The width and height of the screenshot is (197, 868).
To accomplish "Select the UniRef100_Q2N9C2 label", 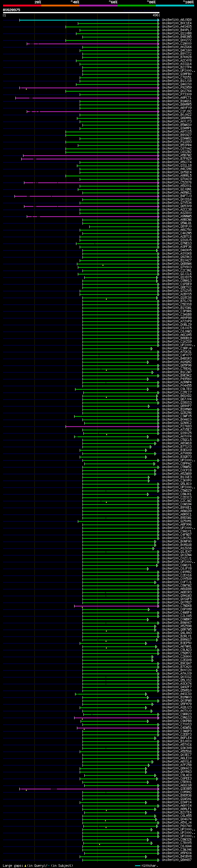I will pyautogui.click(x=176, y=423).
